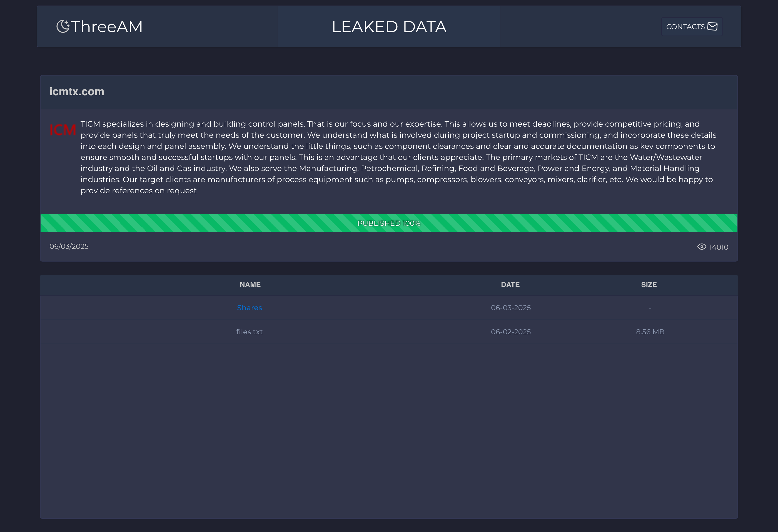Viewport: 778px width, 532px height.
Task: Select the icmtx.com title
Action: [77, 91]
